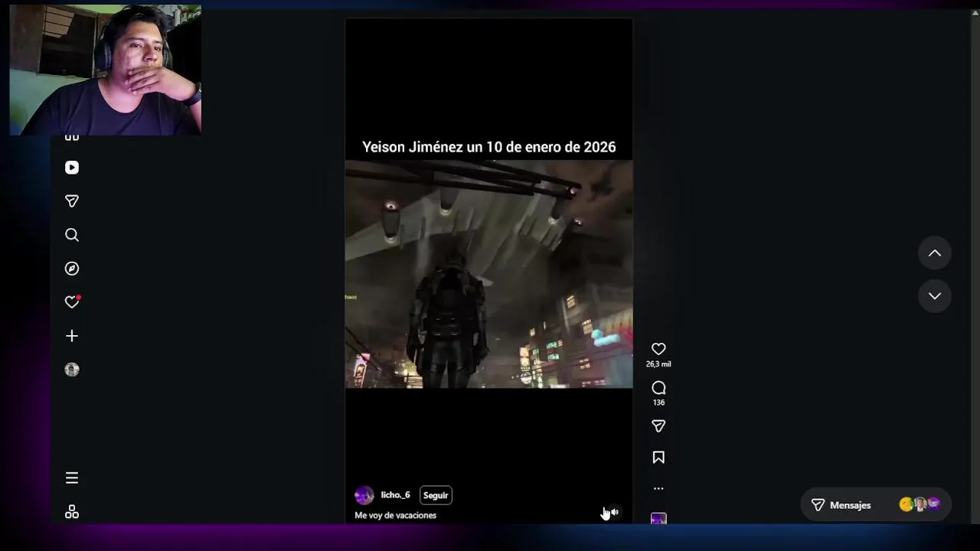Click the title 'Yeison Jiménez un 10 de enero de 2026'
The image size is (980, 551).
(488, 147)
